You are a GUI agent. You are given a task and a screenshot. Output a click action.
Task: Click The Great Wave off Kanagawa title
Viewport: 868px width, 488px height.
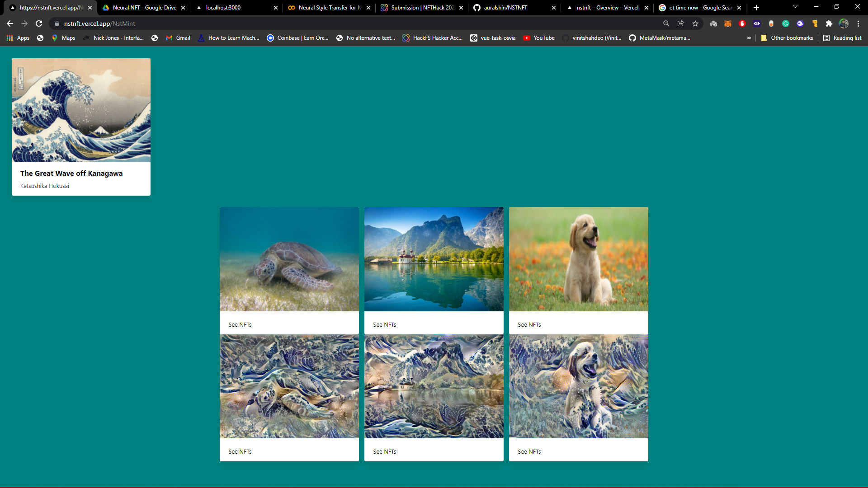71,174
